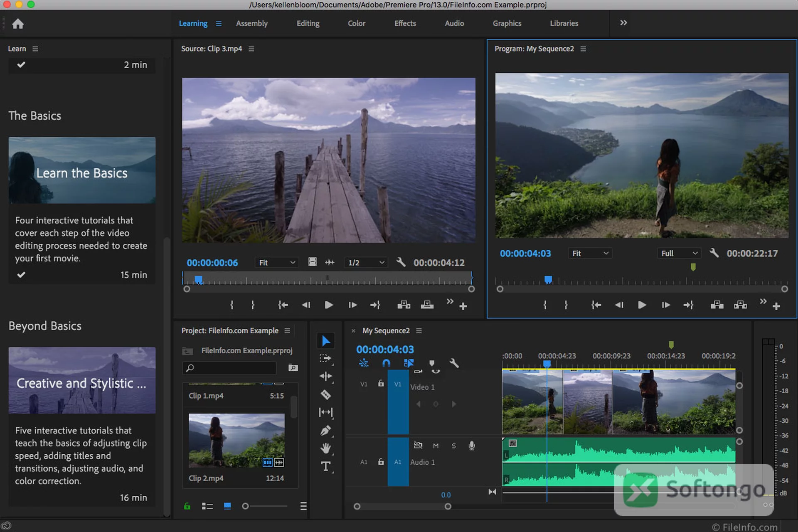Expand the workspace overflow chevrons
Viewport: 798px width, 532px height.
point(623,23)
